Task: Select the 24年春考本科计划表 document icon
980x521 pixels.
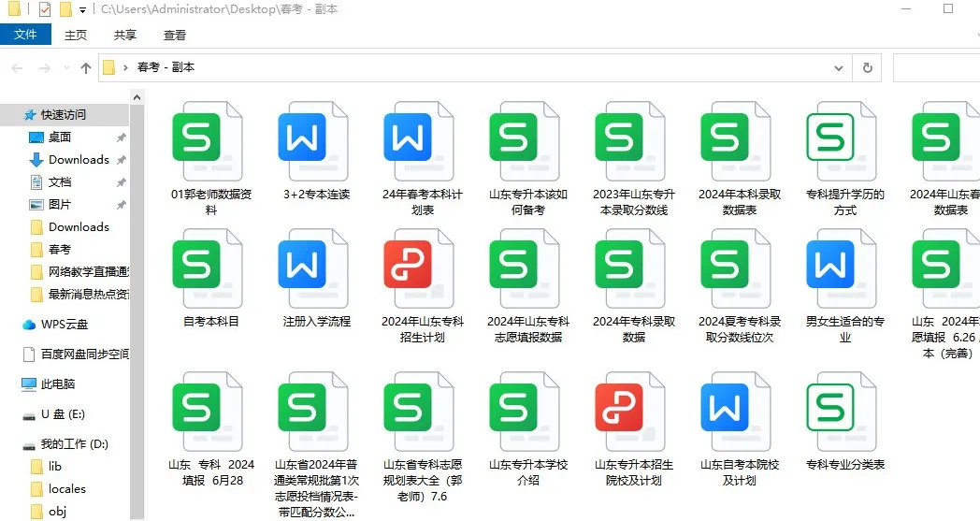Action: 419,141
